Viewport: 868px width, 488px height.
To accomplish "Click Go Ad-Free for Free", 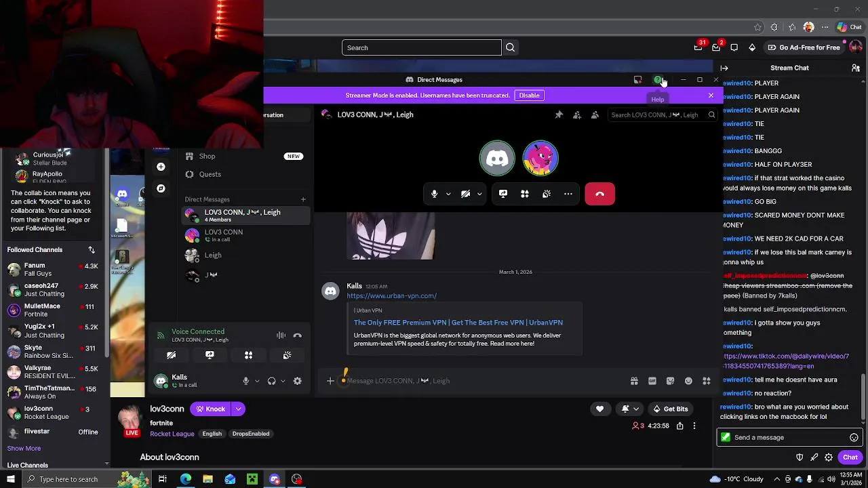I will 804,47.
